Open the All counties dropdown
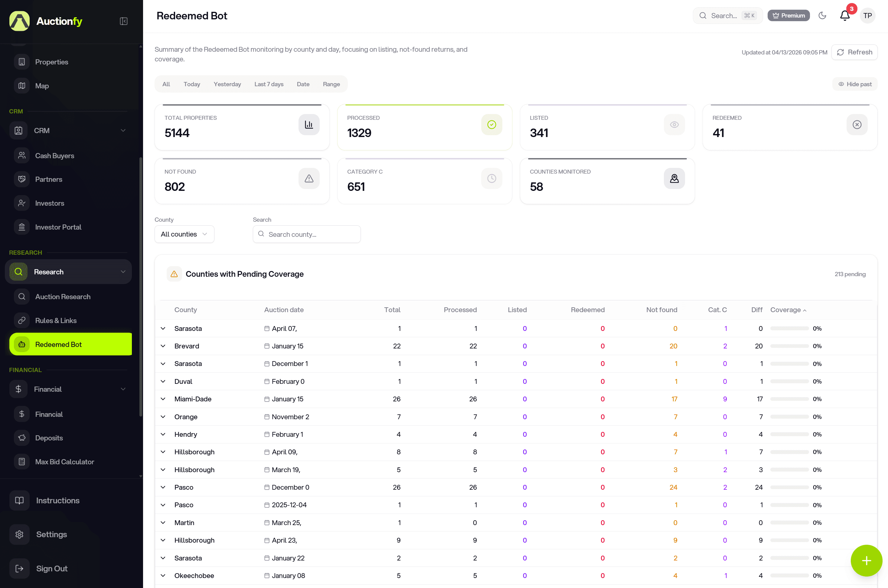Image resolution: width=888 pixels, height=588 pixels. coord(184,234)
